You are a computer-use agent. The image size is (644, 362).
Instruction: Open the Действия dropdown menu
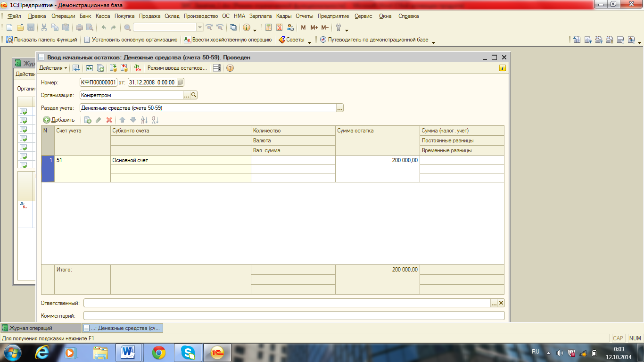[x=53, y=68]
